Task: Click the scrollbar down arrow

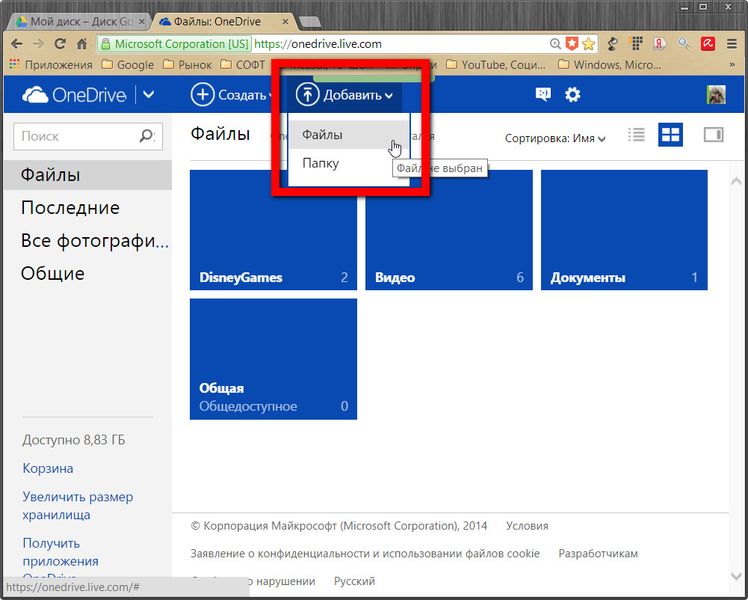Action: (x=736, y=576)
